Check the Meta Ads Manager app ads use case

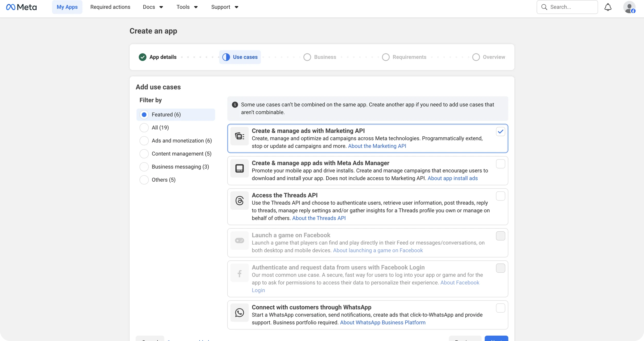501,164
